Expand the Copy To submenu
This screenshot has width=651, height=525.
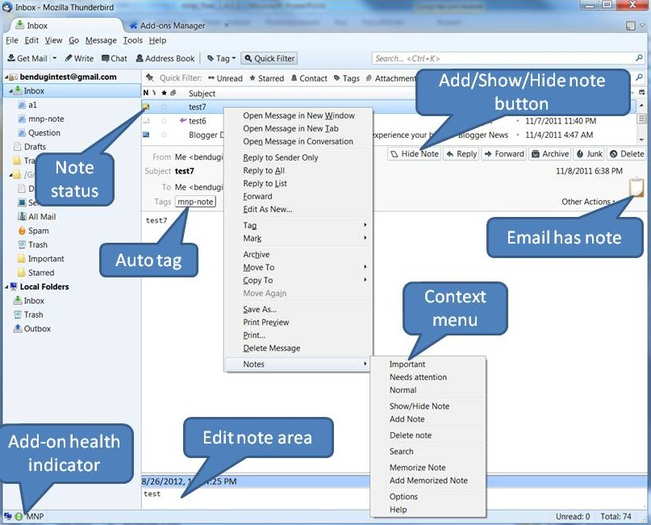click(x=299, y=280)
